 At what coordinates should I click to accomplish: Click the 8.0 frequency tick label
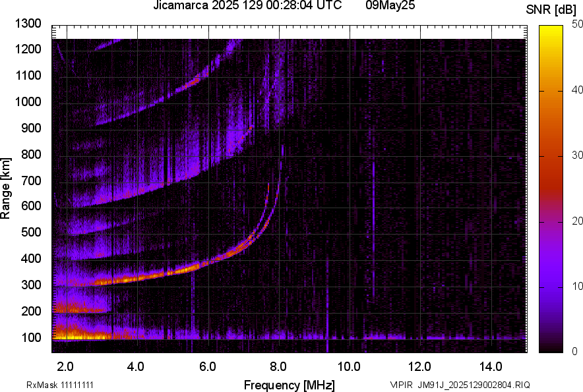[279, 366]
